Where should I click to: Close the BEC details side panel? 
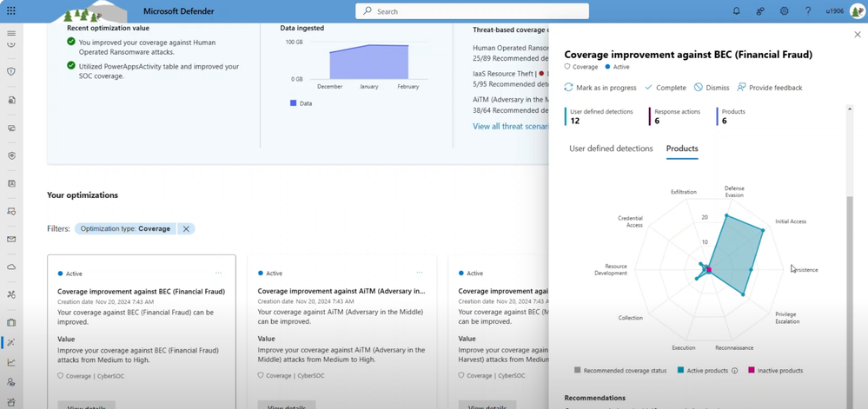point(858,35)
